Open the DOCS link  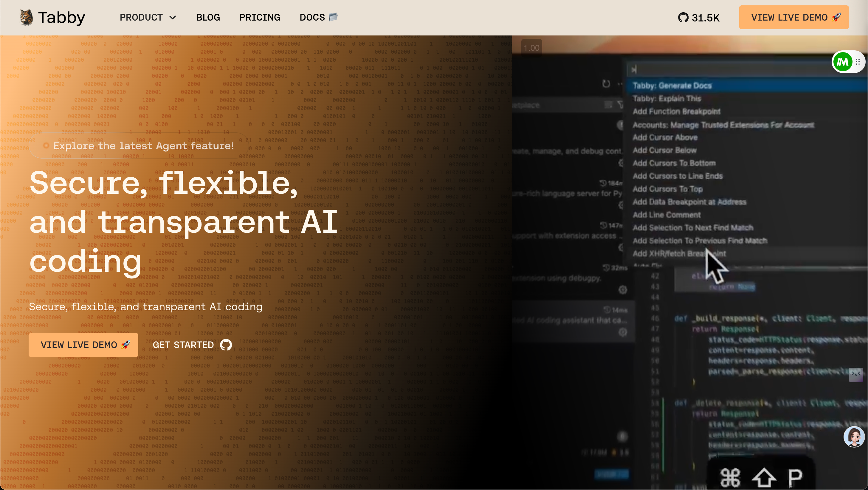[x=319, y=17]
